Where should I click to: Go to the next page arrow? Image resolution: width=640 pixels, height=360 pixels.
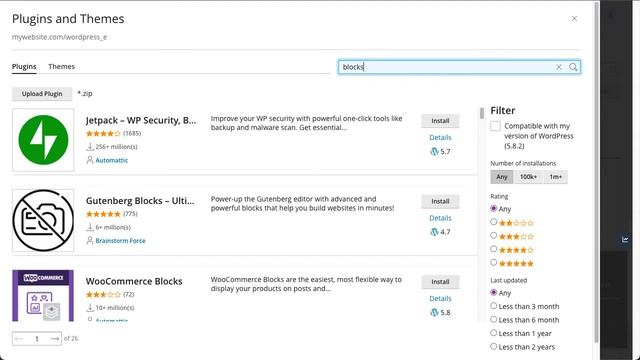click(x=55, y=338)
